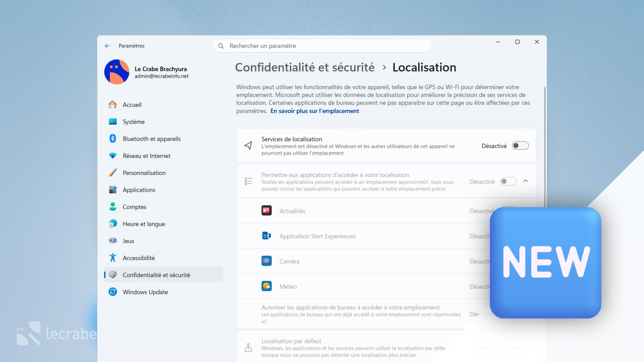Open Windows Update in the sidebar

(x=163, y=292)
